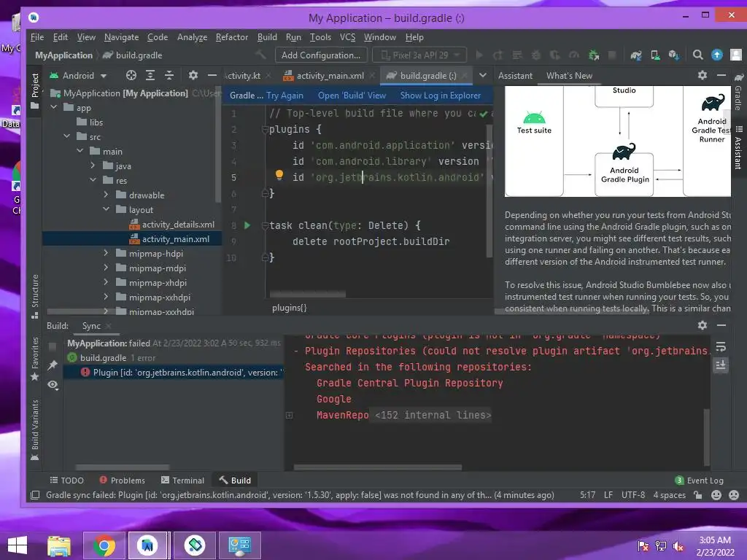
Task: Expand the drawable folder
Action: pyautogui.click(x=106, y=195)
